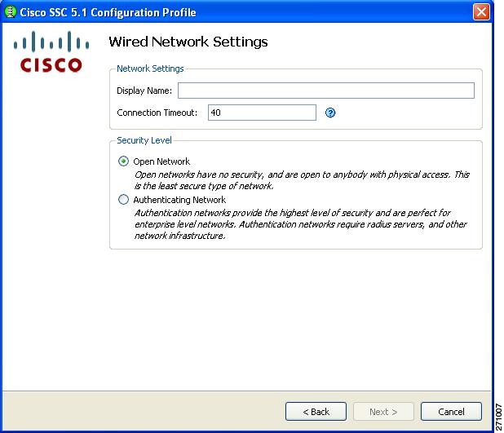Click the Display Name label

click(144, 91)
